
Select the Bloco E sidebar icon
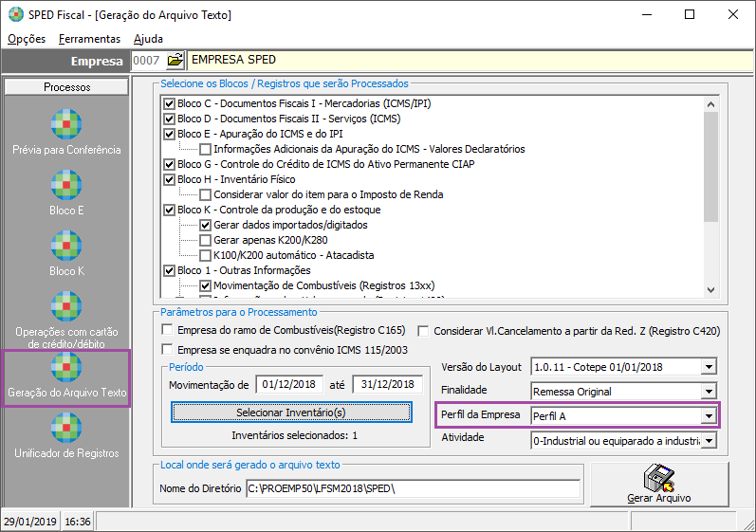pyautogui.click(x=66, y=186)
